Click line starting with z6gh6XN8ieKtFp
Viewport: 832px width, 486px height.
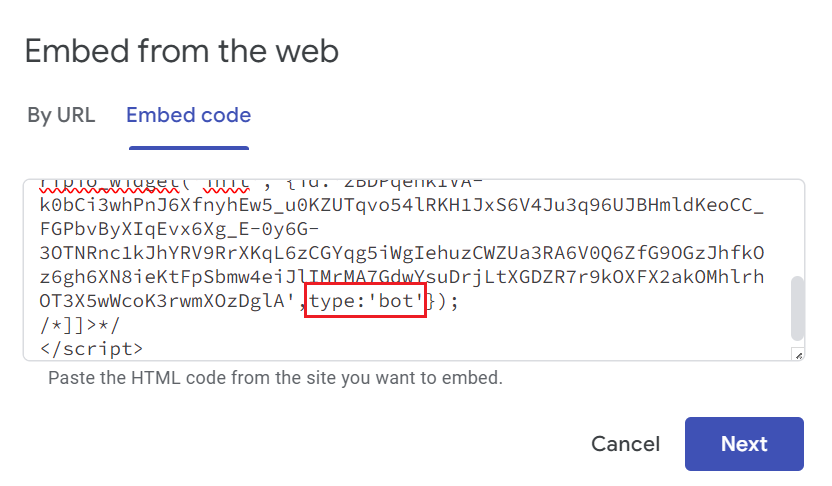point(402,276)
